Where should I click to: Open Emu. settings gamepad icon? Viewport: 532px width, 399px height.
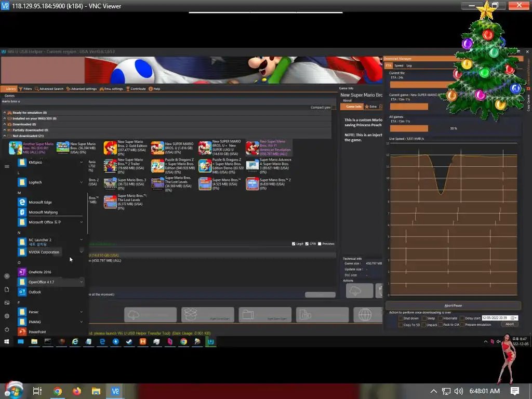pyautogui.click(x=101, y=89)
